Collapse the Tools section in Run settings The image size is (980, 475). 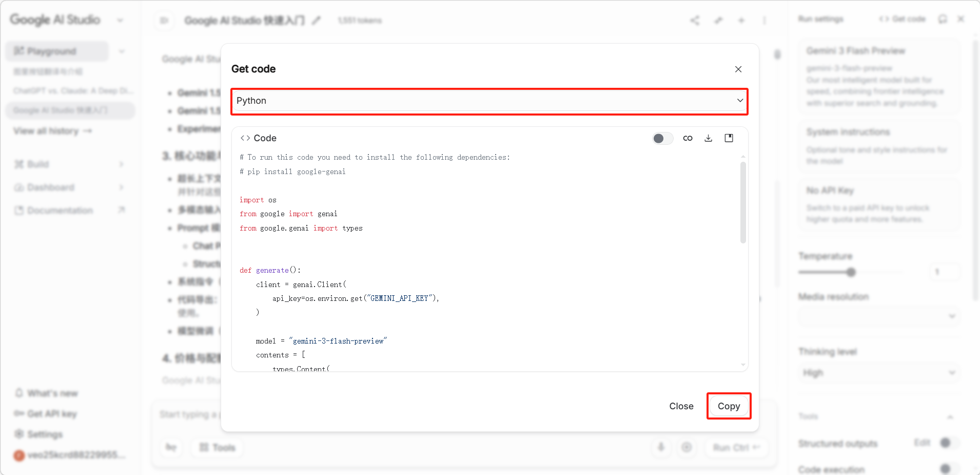tap(950, 416)
